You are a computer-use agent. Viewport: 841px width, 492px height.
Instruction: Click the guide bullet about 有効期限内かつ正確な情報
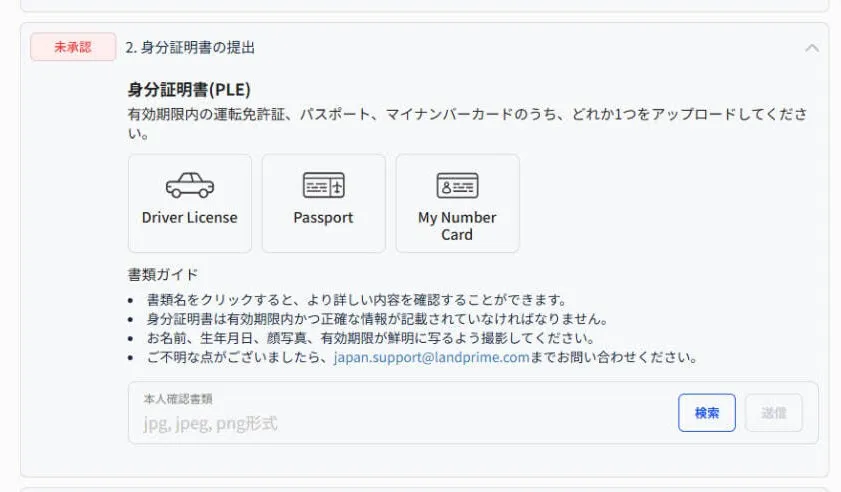(x=377, y=319)
